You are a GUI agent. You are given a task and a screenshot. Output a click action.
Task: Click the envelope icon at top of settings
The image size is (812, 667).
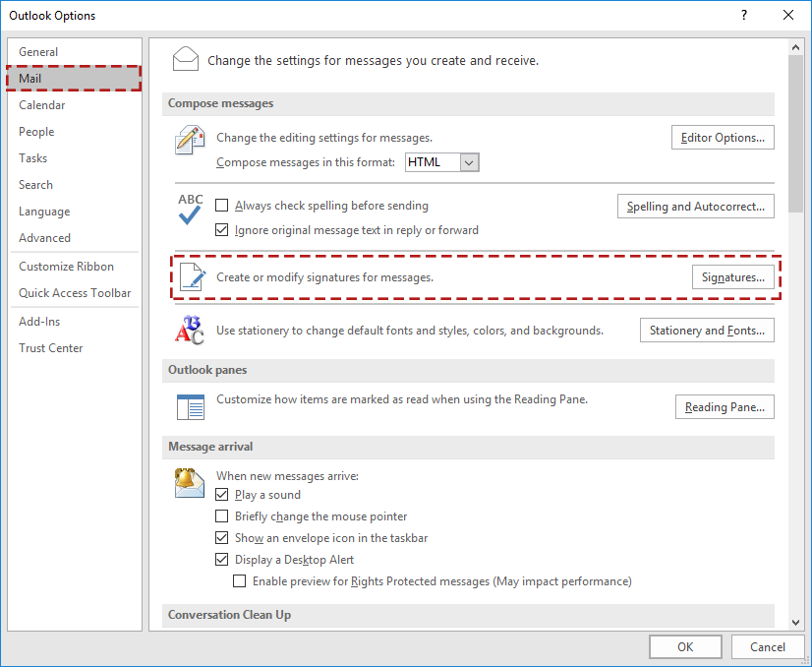[x=186, y=59]
